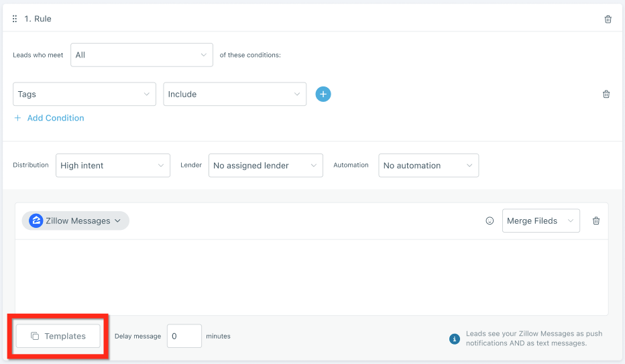625x364 pixels.
Task: Open the Templates button
Action: [58, 337]
